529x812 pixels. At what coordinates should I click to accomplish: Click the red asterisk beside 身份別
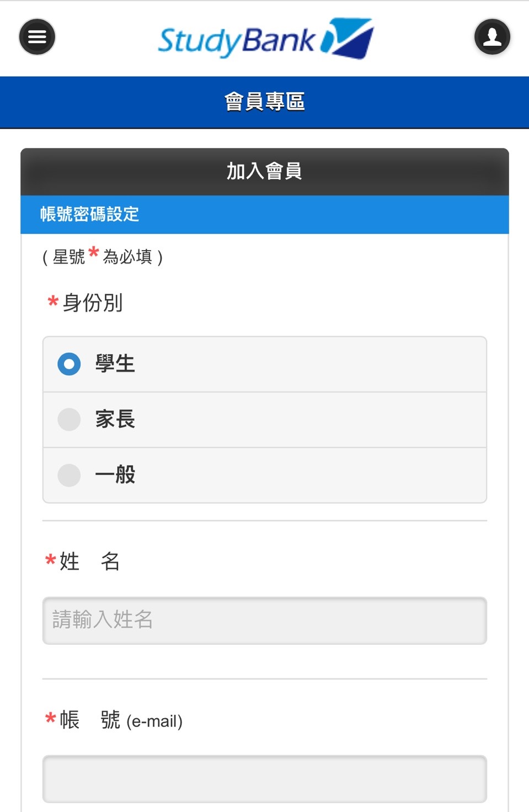click(53, 301)
